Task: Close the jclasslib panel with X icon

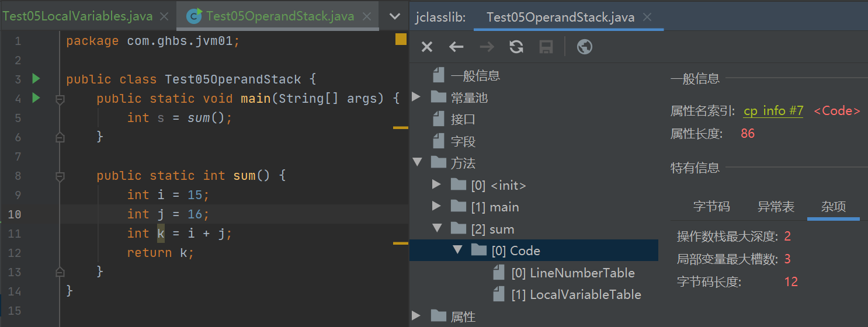Action: point(427,47)
